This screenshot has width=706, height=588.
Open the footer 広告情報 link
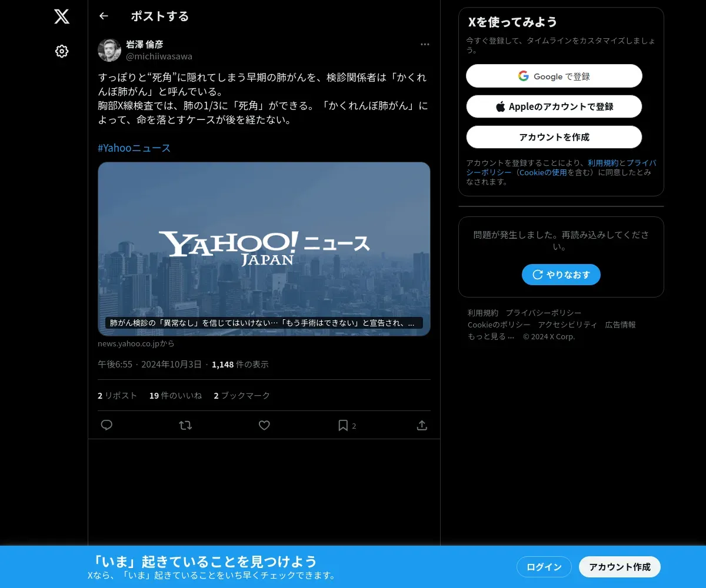(x=620, y=325)
